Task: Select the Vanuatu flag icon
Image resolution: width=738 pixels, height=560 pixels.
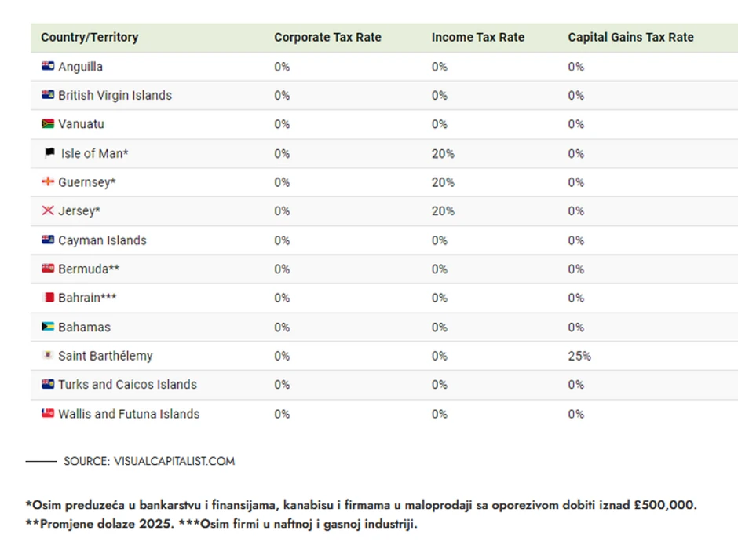Action: coord(48,124)
